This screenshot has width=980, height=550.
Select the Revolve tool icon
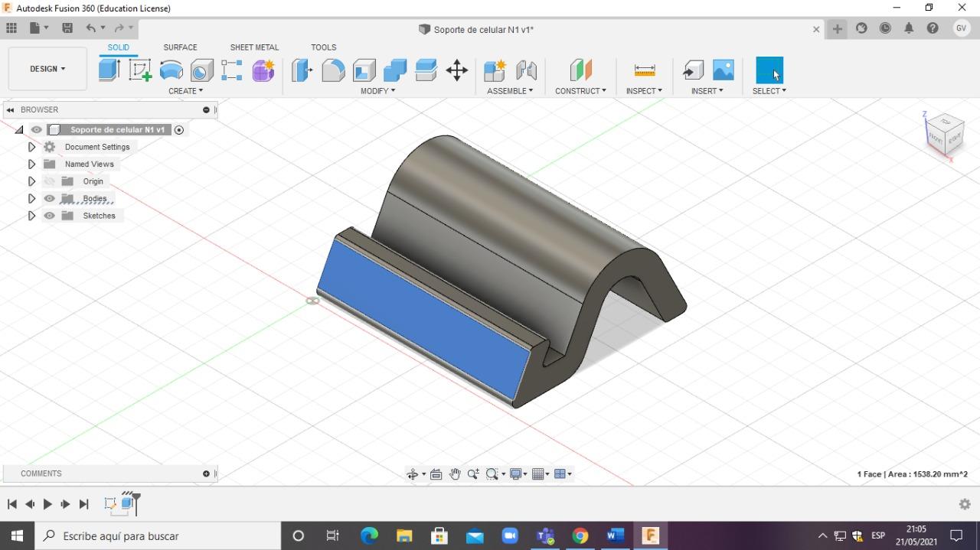171,70
